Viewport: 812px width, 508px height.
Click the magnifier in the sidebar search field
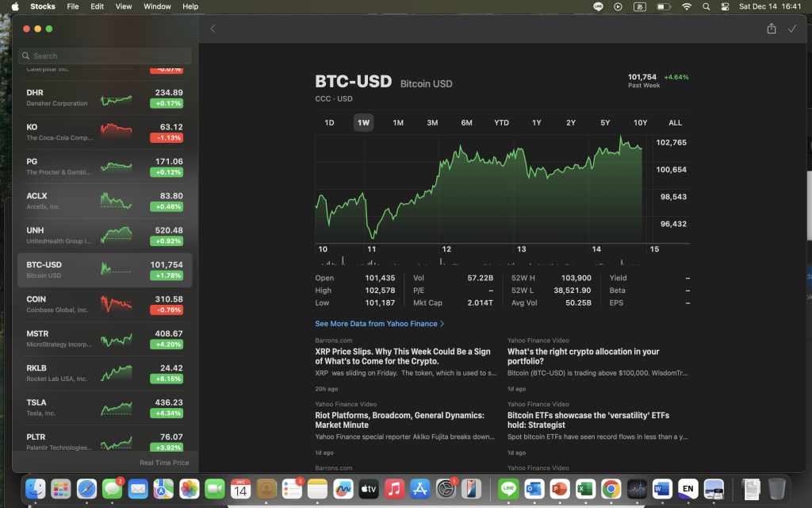(27, 56)
